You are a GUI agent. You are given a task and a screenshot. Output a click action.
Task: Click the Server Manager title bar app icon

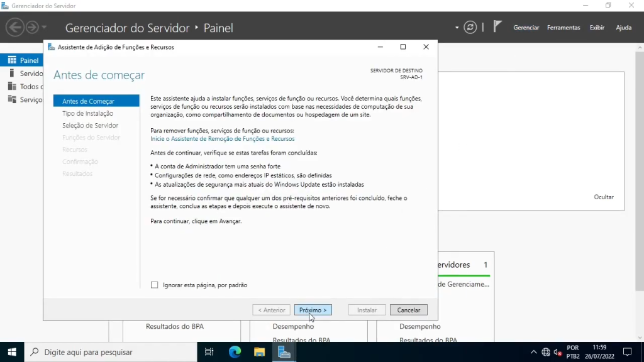point(5,6)
